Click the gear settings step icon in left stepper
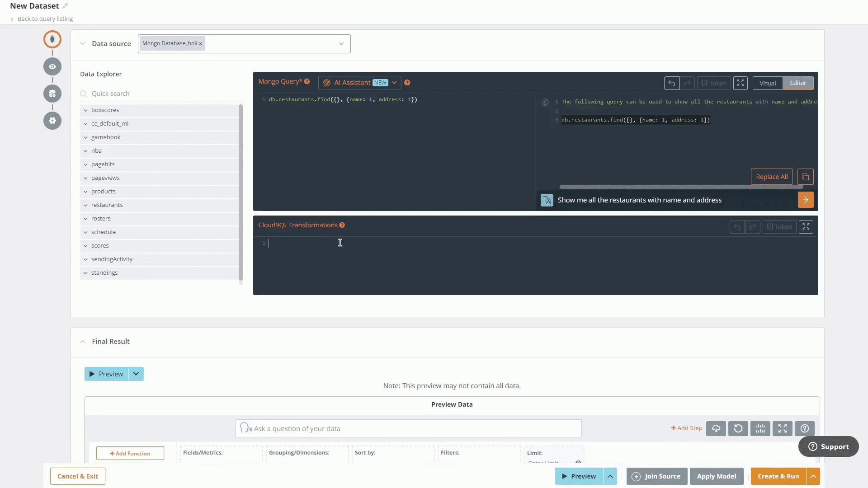The width and height of the screenshot is (868, 488). click(52, 121)
